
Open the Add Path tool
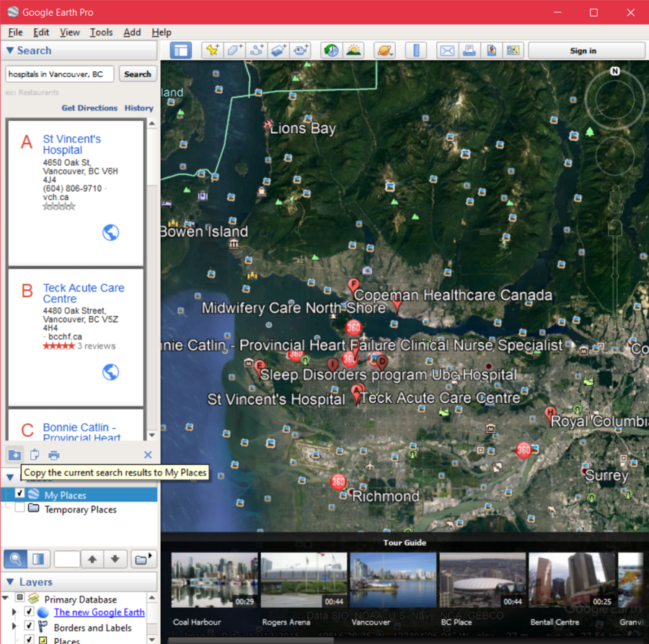pyautogui.click(x=257, y=50)
